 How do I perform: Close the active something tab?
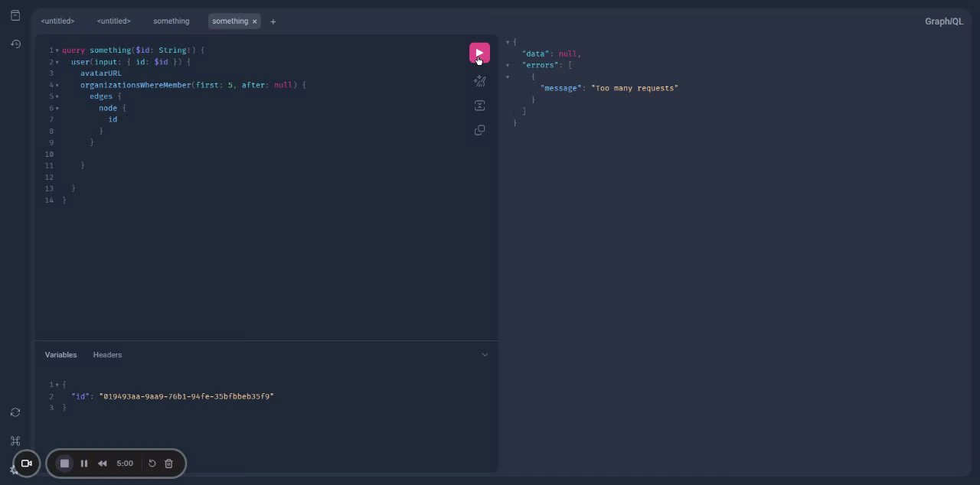tap(255, 21)
